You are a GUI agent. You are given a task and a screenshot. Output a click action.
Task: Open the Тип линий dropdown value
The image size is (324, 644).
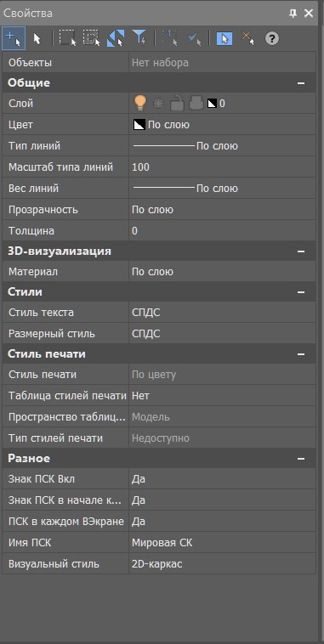pyautogui.click(x=222, y=146)
